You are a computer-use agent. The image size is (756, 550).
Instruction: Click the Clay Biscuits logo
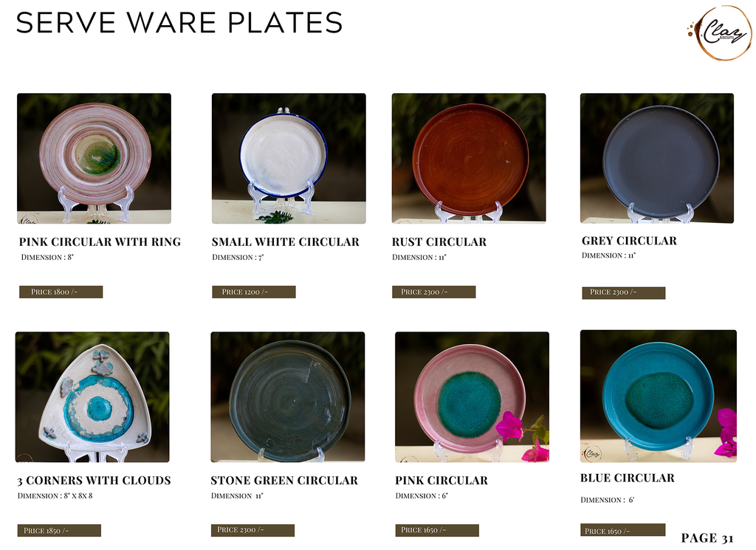720,32
